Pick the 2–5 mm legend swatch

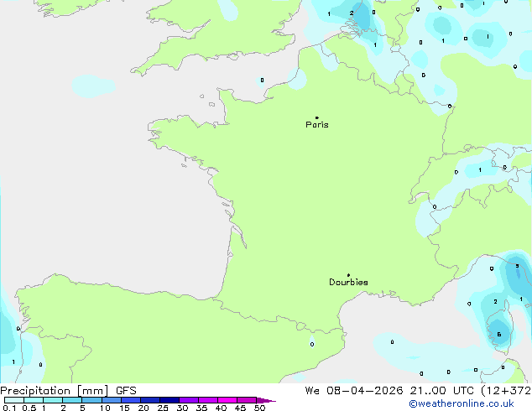(72, 400)
